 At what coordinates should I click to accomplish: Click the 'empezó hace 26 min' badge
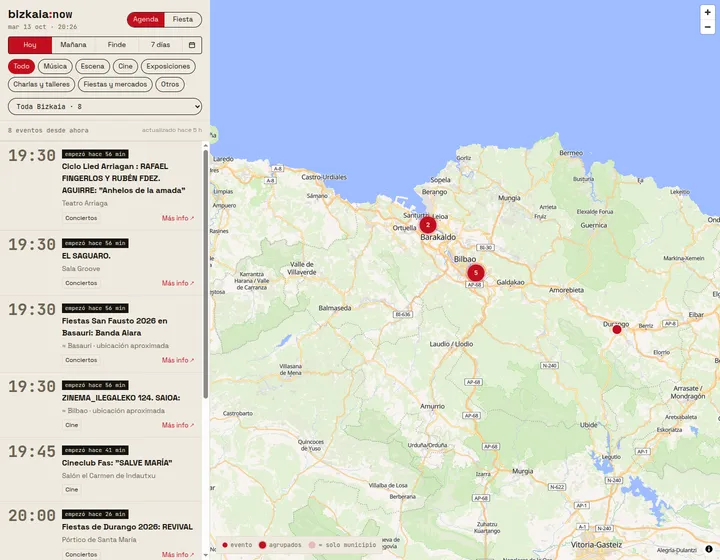(95, 514)
